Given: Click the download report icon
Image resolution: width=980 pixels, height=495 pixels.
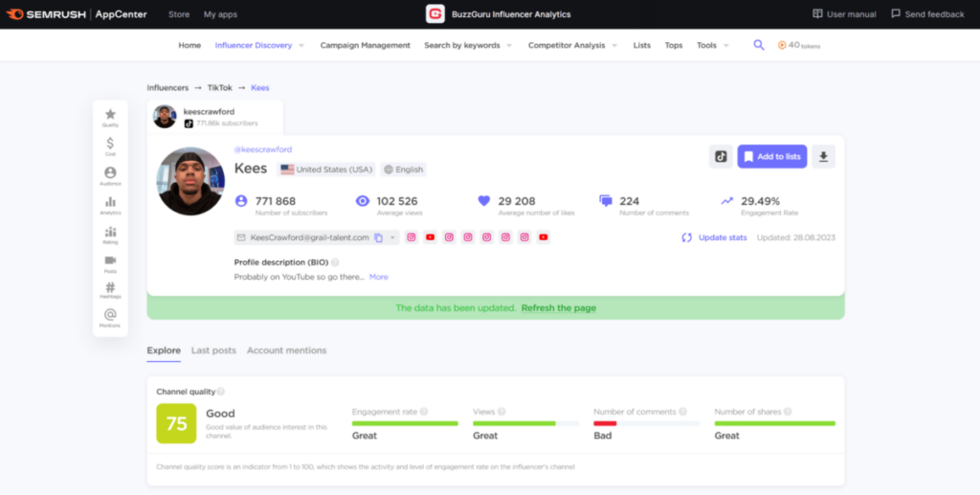Looking at the screenshot, I should 823,156.
